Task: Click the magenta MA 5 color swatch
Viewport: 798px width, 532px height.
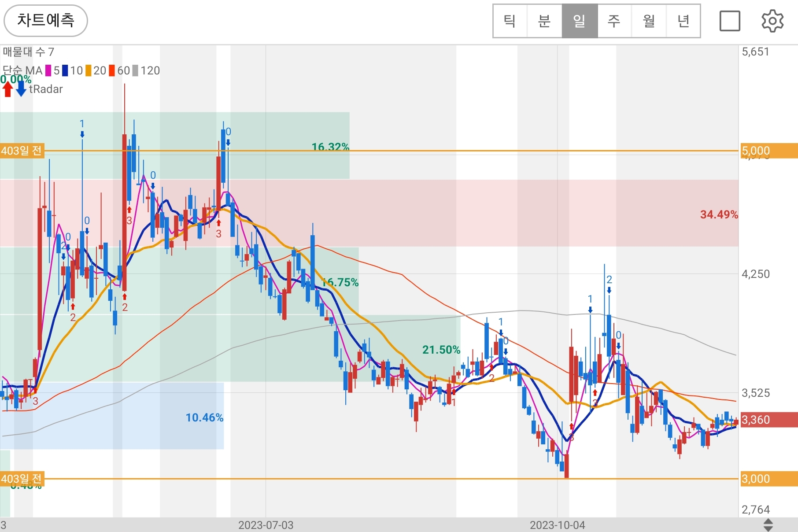Action: point(48,70)
